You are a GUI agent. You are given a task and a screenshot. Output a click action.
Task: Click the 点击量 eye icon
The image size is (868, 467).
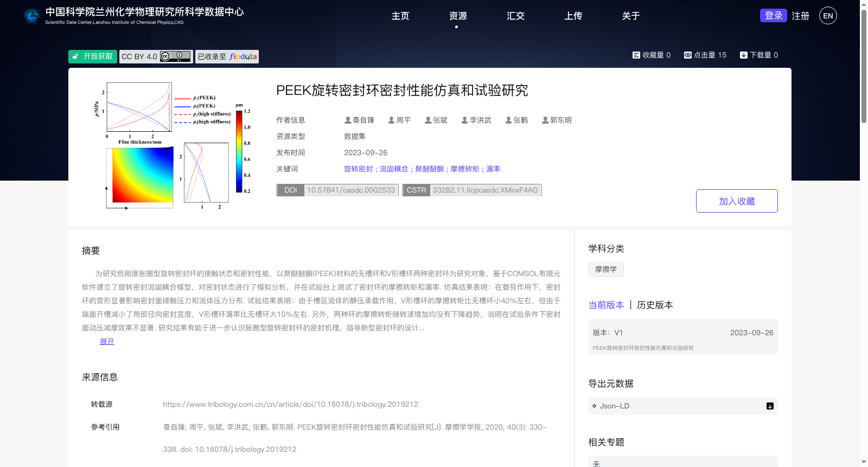[x=687, y=55]
